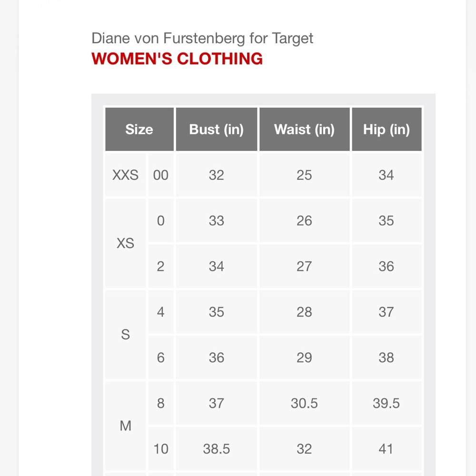
Task: Click the XS size label cell
Action: coord(125,243)
